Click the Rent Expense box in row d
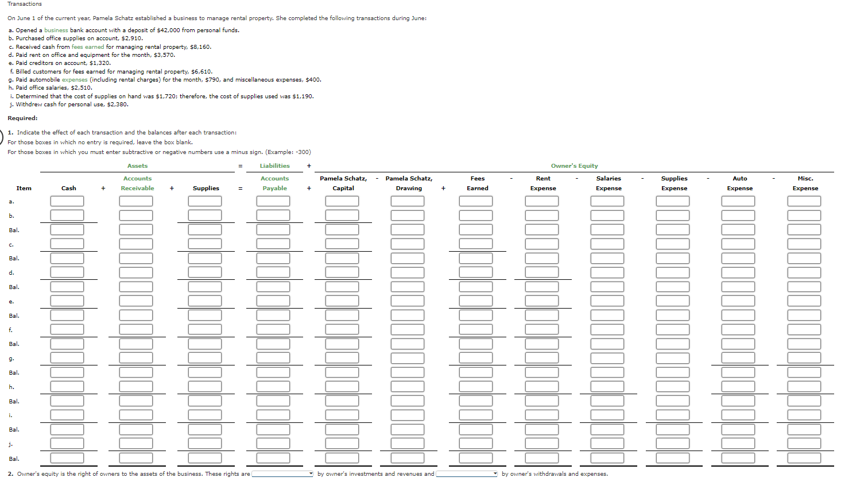The width and height of the screenshot is (868, 485). pyautogui.click(x=542, y=272)
